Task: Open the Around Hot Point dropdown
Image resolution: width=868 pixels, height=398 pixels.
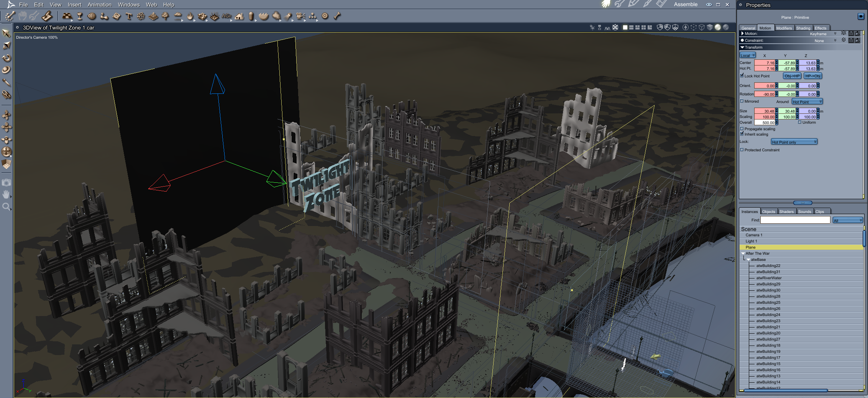Action: click(807, 102)
